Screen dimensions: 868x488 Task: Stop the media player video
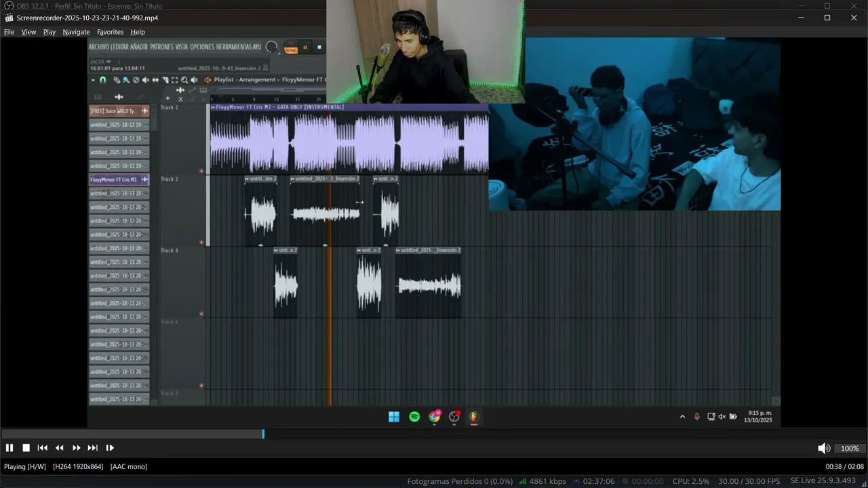click(x=26, y=448)
